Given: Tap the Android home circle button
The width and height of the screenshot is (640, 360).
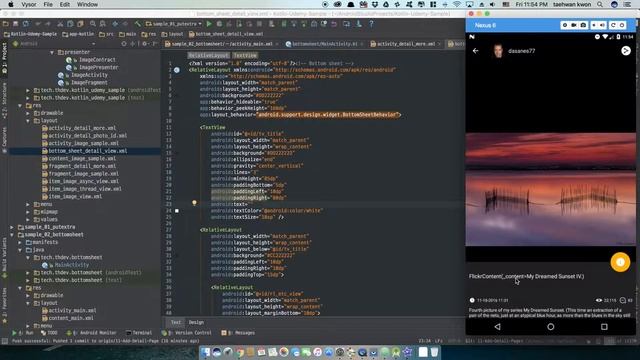Looking at the screenshot, I should click(551, 327).
